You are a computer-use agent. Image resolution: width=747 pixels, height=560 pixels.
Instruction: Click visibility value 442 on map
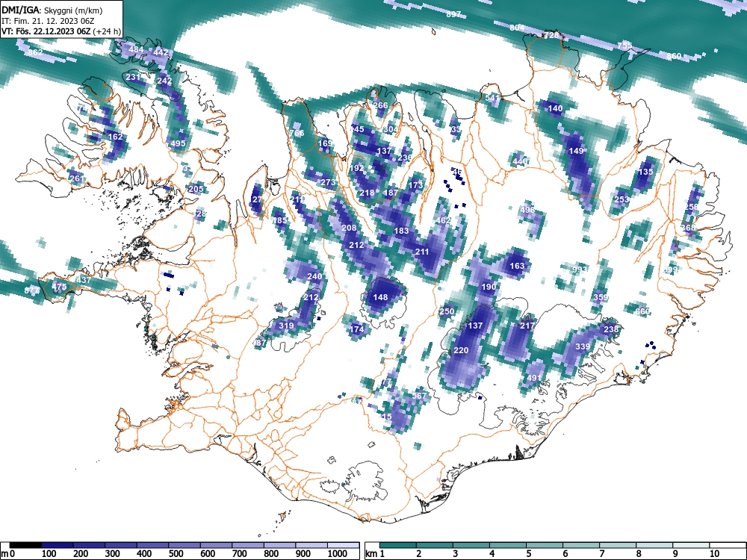(161, 52)
